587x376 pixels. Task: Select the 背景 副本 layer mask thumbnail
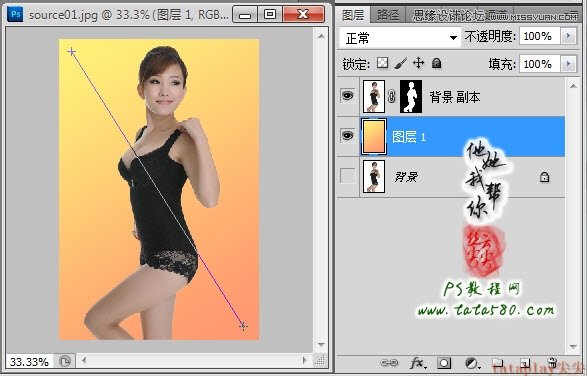point(411,97)
